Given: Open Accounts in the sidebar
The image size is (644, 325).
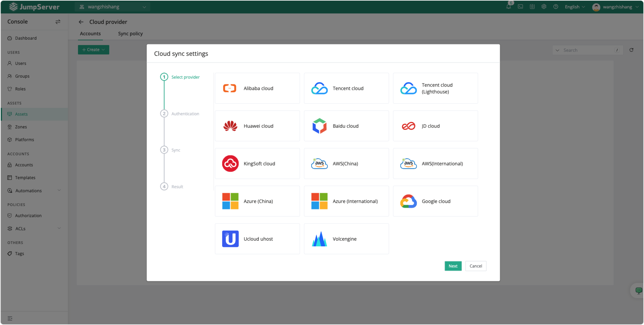Looking at the screenshot, I should [34, 165].
